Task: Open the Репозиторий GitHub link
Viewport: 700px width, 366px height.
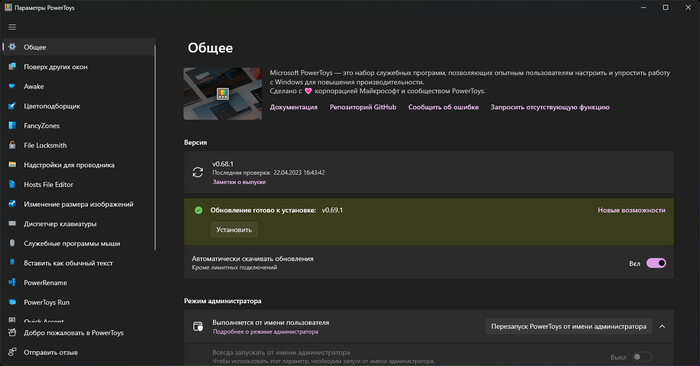Action: tap(363, 107)
